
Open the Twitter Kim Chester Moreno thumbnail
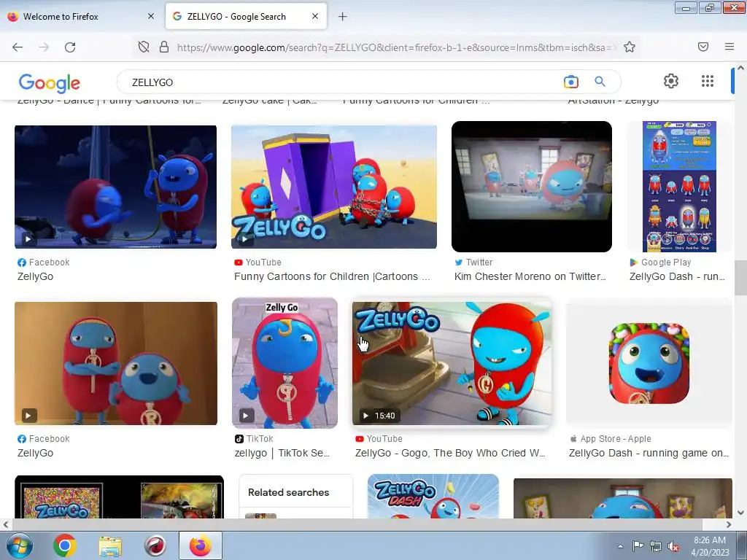[532, 187]
